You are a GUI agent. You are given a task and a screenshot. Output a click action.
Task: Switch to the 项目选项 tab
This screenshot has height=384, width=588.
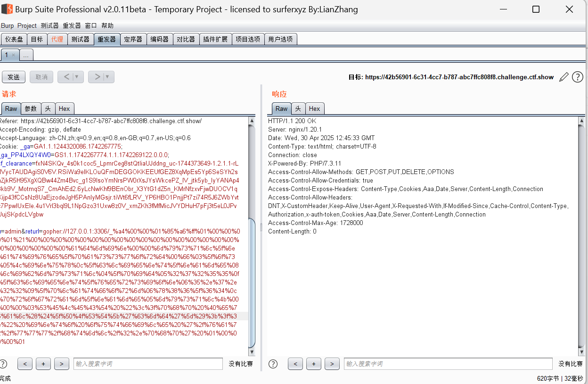tap(248, 39)
